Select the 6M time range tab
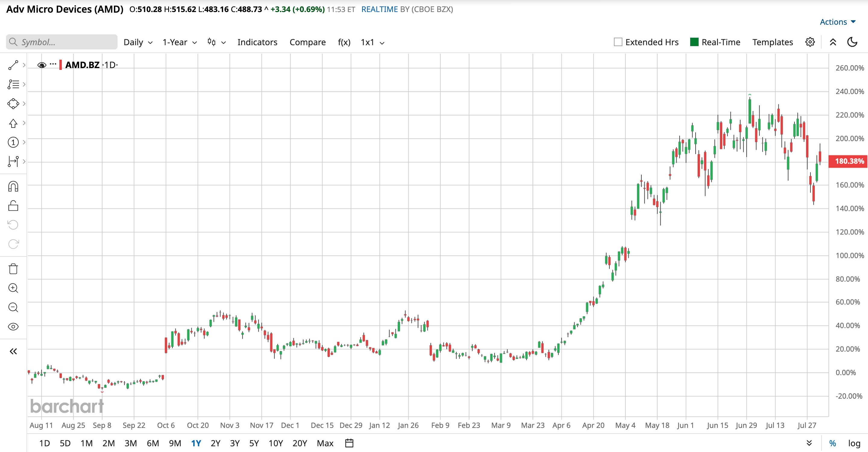868x452 pixels. (153, 443)
